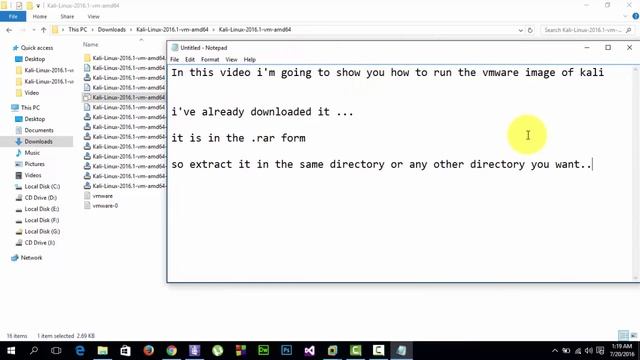Go back in File Explorer

click(9, 30)
